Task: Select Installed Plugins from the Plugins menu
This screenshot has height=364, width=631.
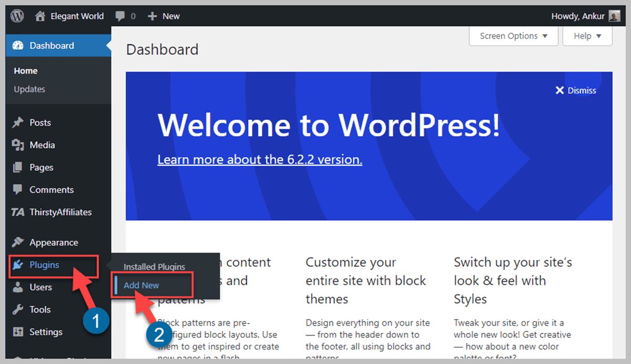Action: click(x=154, y=267)
